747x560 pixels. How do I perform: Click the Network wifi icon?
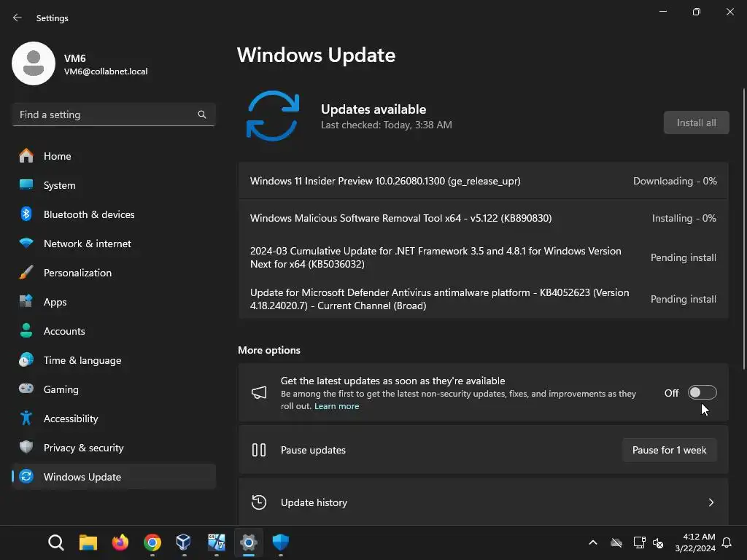(26, 243)
